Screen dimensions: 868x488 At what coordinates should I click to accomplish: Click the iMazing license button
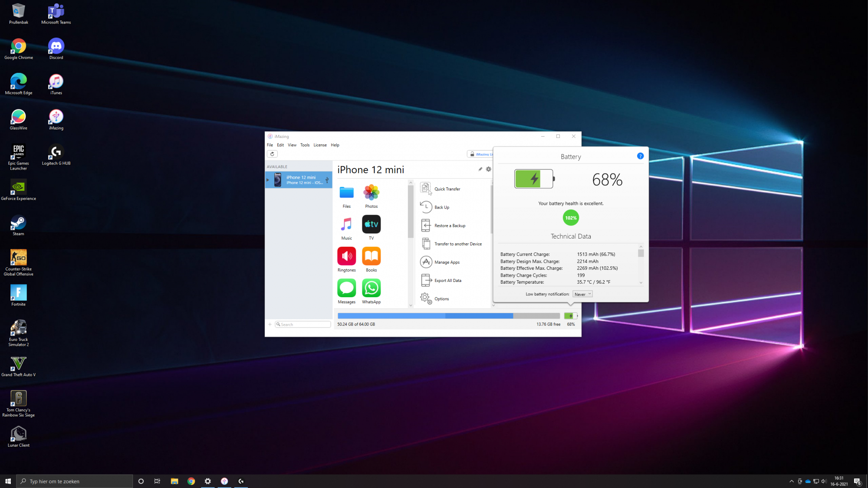(x=480, y=154)
